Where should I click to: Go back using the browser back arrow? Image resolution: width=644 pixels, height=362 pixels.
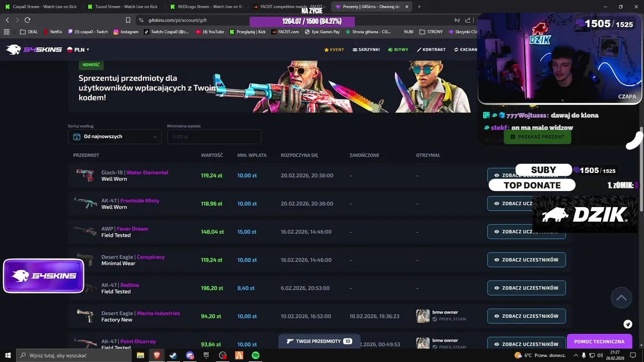[x=7, y=20]
